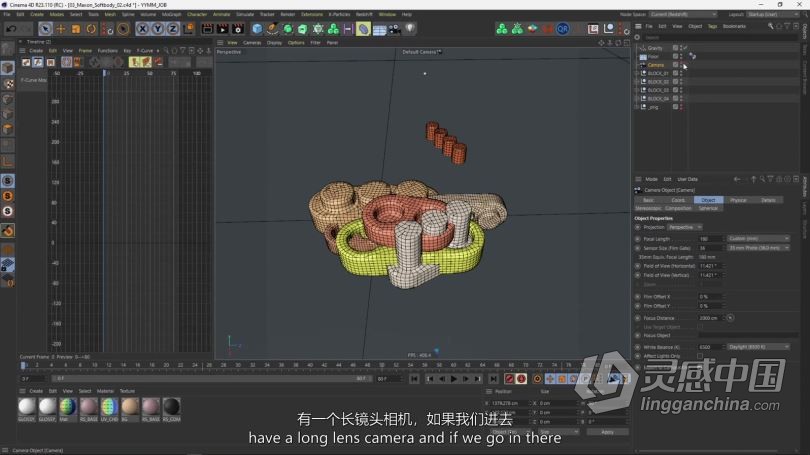The height and width of the screenshot is (455, 810).
Task: Click the MoGraph Cloner icon
Action: [x=333, y=29]
